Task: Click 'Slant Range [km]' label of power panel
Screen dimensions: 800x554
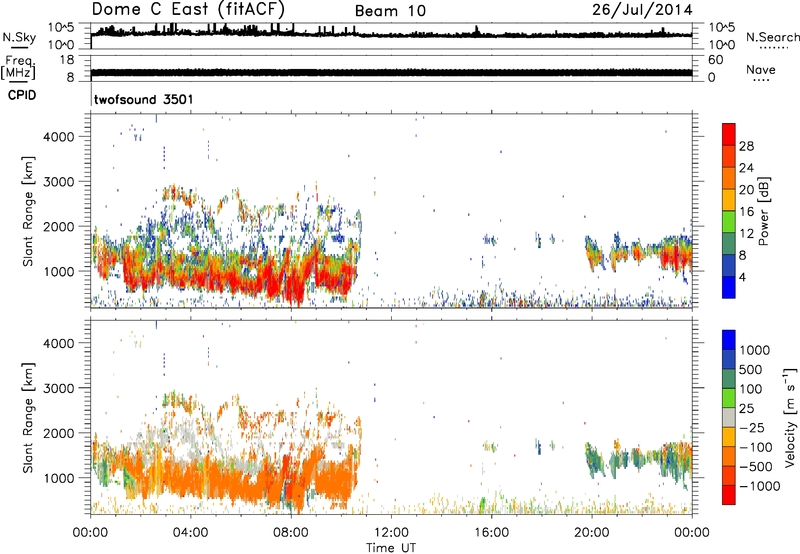Action: coord(28,211)
